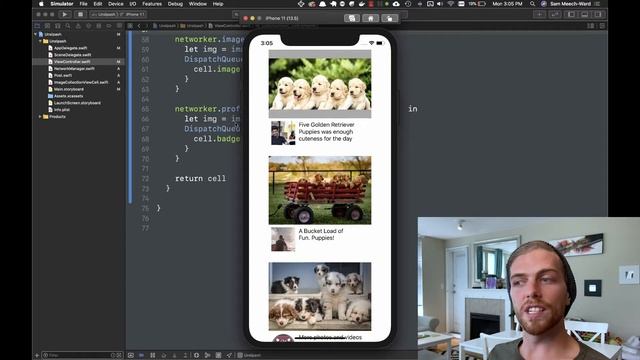Open Info.plist file
Image resolution: width=640 pixels, height=360 pixels.
(x=62, y=110)
